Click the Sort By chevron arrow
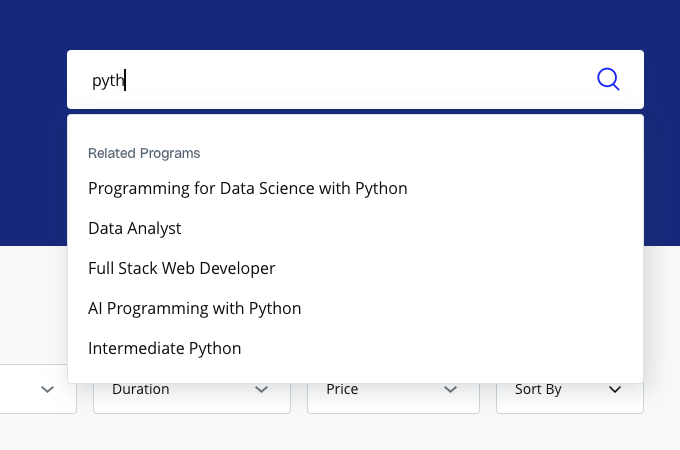680x450 pixels. tap(615, 389)
